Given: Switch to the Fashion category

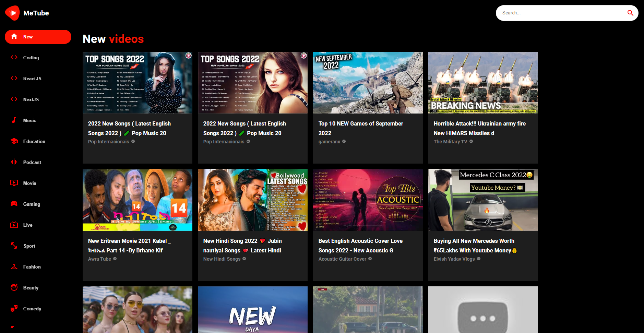Looking at the screenshot, I should pos(32,267).
